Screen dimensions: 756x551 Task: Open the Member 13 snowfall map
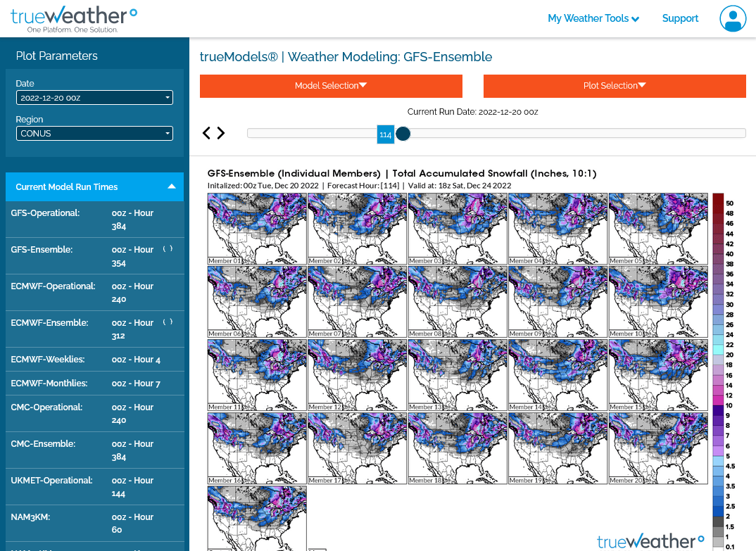(x=458, y=375)
